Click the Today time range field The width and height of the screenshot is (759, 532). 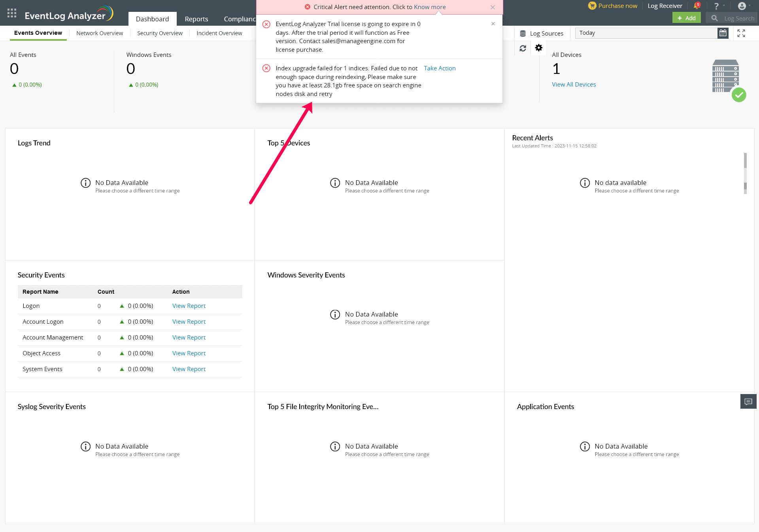646,33
